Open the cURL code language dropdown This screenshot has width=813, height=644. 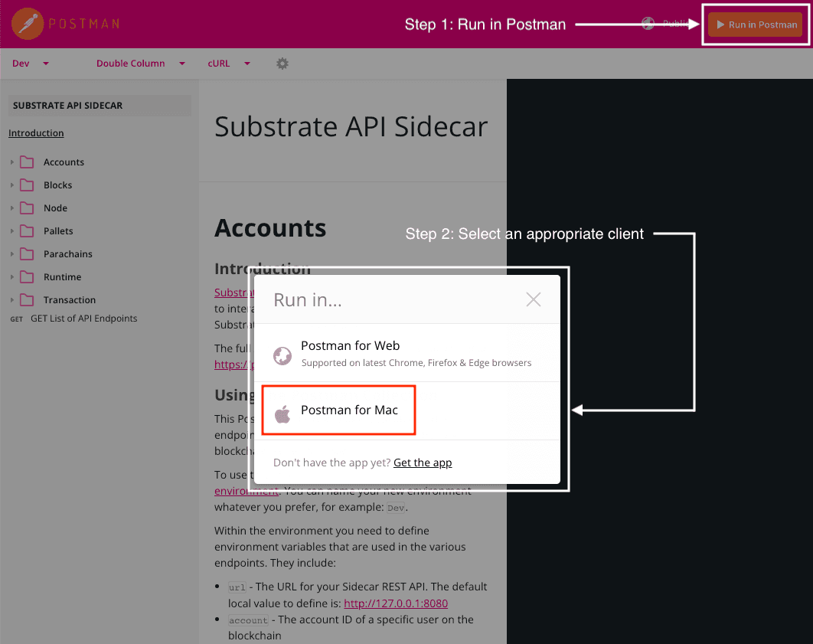[228, 63]
